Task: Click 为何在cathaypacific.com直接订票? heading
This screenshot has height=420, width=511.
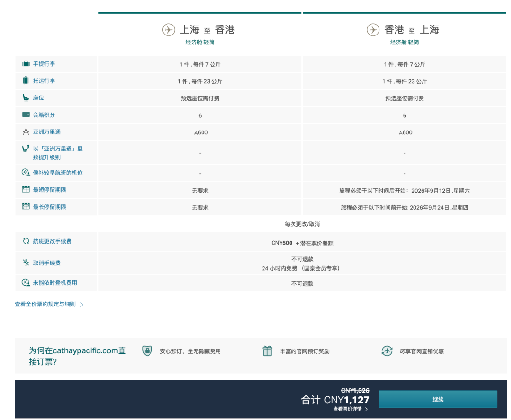Action: pos(77,356)
